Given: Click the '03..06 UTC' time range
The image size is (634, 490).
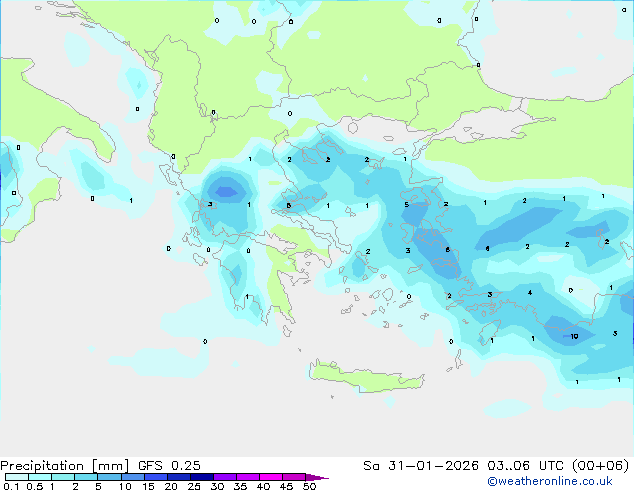Looking at the screenshot, I should (x=525, y=466).
